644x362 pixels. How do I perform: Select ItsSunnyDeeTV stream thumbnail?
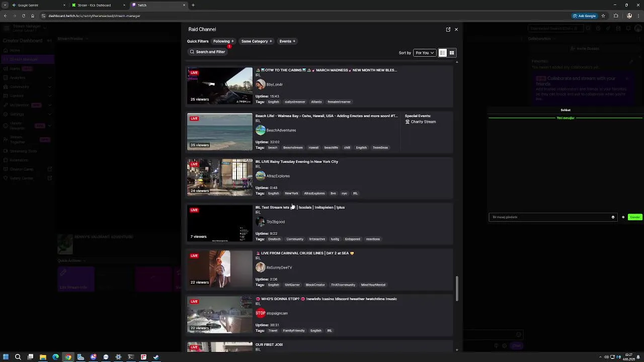(x=220, y=268)
